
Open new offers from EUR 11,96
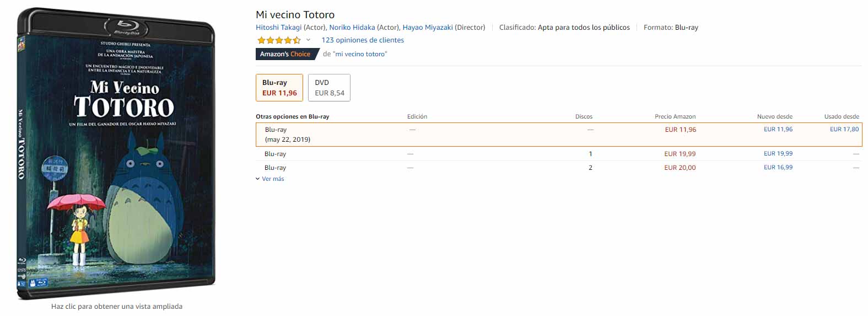778,129
